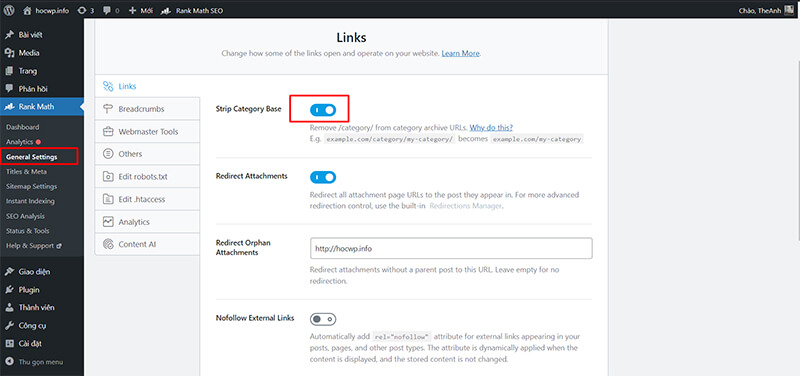This screenshot has width=800, height=376.
Task: Switch to the Others tab label
Action: click(130, 154)
